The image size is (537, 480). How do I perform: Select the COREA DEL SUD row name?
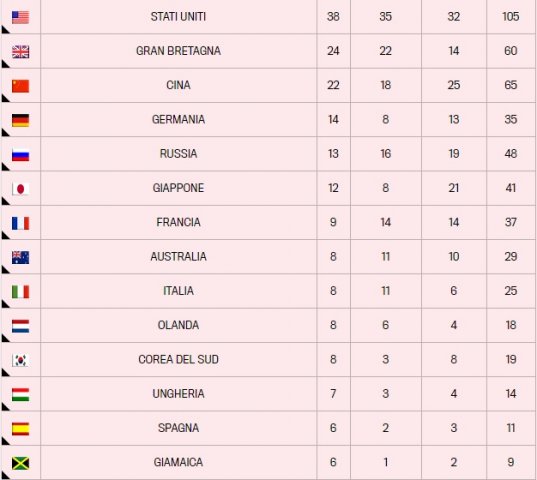[x=178, y=359]
